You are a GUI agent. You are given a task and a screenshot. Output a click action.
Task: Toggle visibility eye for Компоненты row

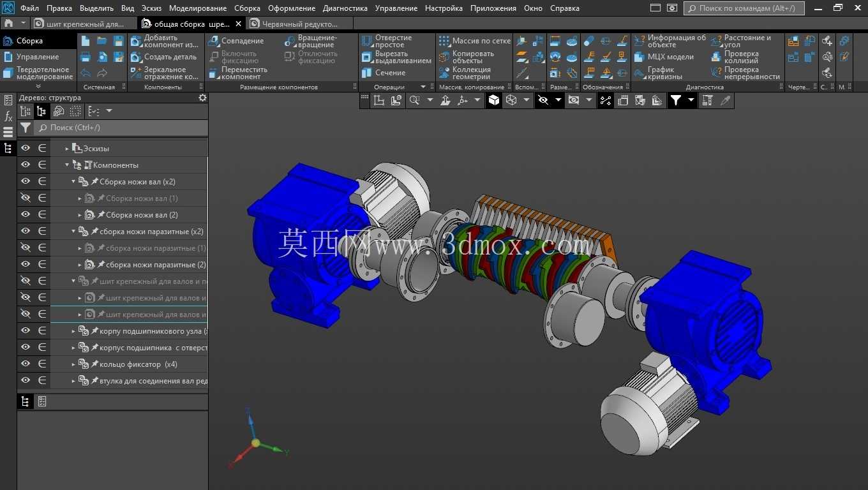coord(26,165)
